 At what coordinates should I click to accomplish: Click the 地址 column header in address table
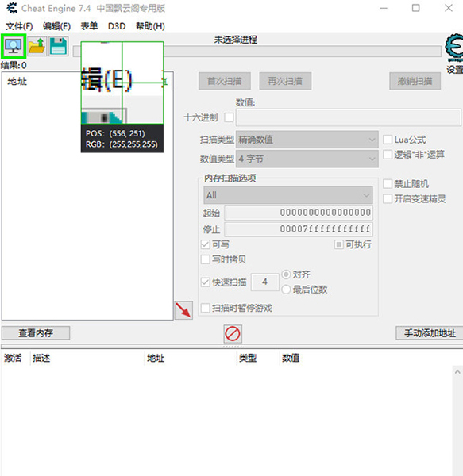(x=156, y=359)
